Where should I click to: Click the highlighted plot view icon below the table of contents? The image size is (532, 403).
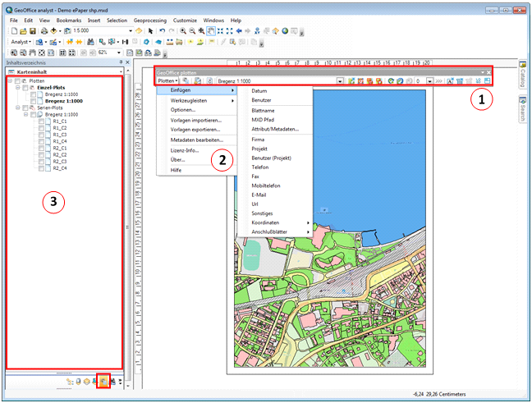[104, 381]
